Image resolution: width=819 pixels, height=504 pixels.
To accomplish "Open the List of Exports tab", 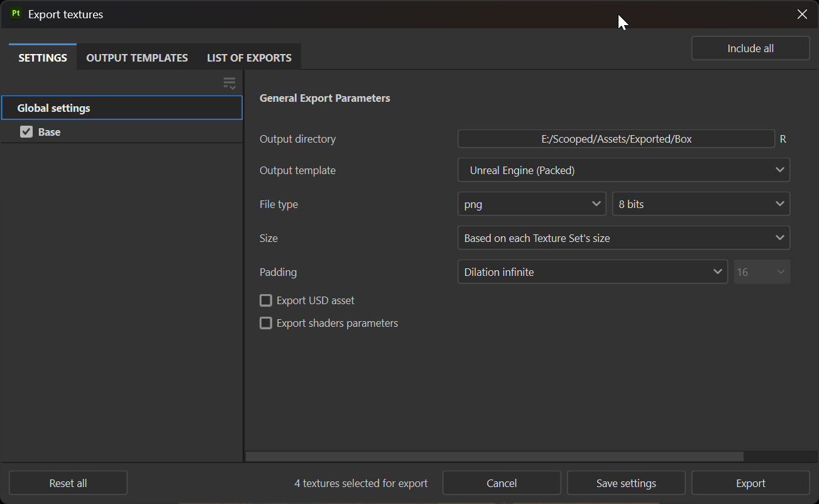I will (249, 58).
